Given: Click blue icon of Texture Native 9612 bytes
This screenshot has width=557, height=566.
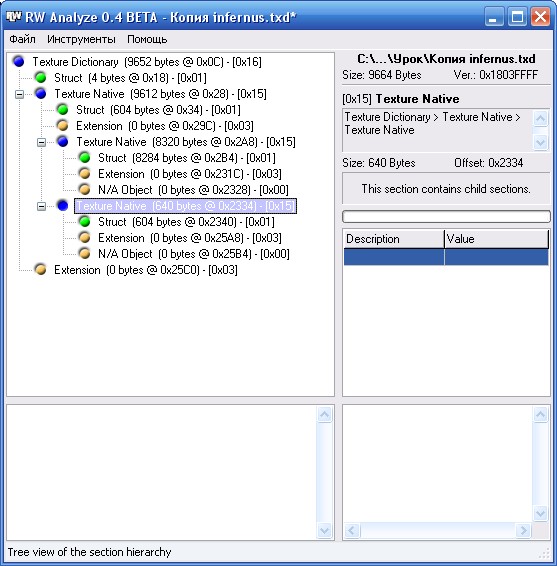Looking at the screenshot, I should click(41, 94).
